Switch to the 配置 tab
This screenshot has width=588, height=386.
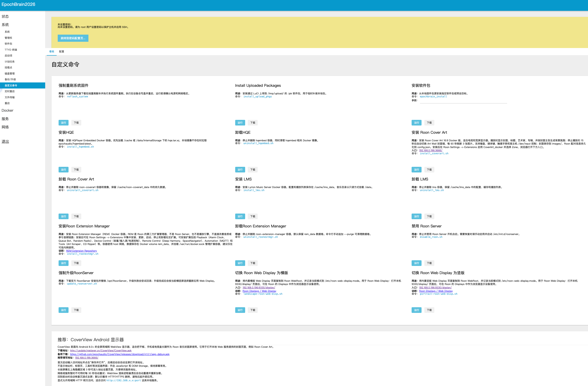coord(62,51)
